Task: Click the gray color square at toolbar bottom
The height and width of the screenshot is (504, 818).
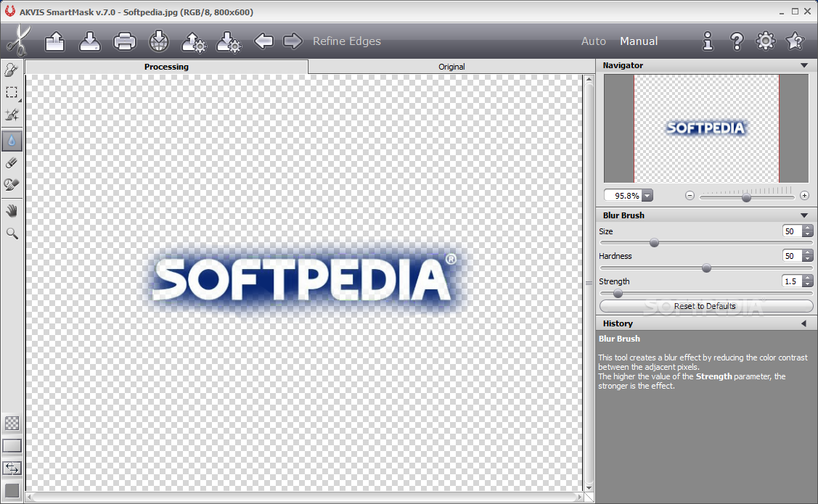Action: [12, 491]
